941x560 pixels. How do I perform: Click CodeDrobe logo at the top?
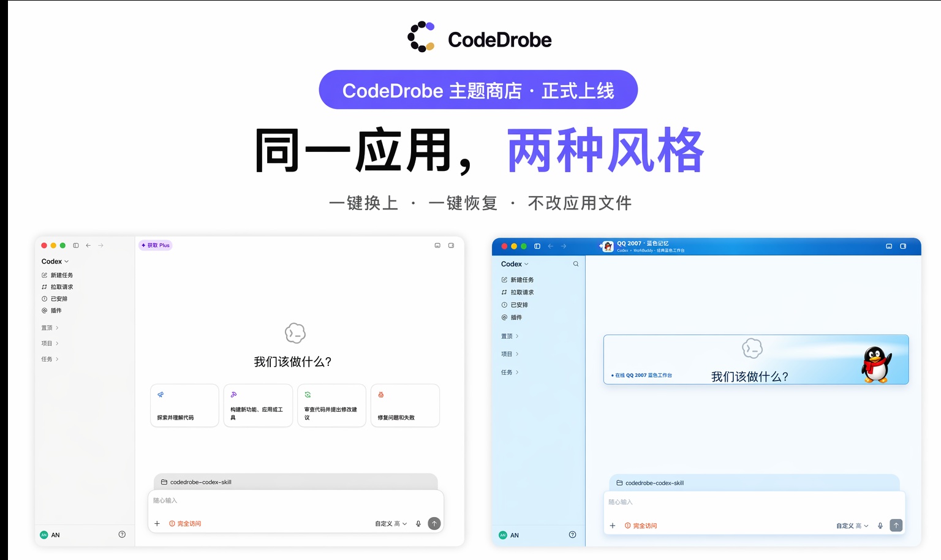tap(480, 38)
